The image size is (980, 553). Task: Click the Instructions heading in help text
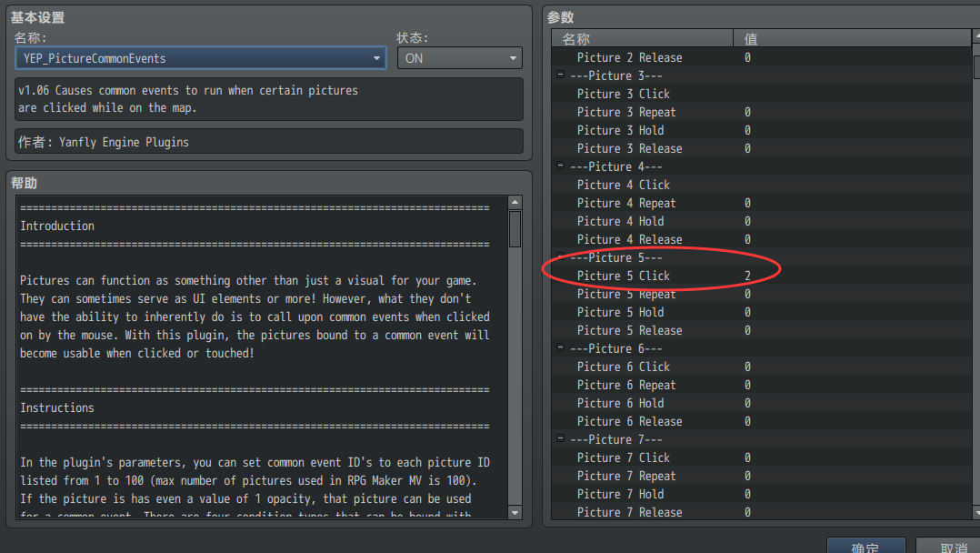point(57,407)
